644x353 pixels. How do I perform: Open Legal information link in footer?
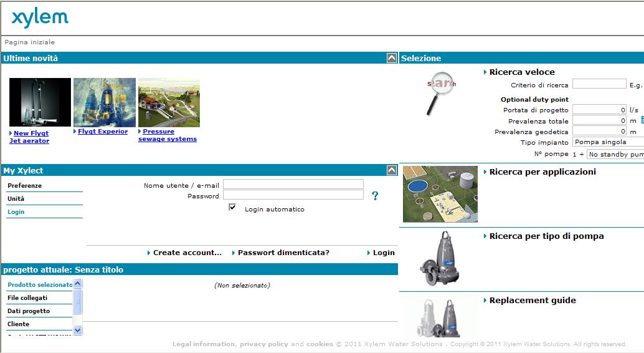[x=203, y=344]
